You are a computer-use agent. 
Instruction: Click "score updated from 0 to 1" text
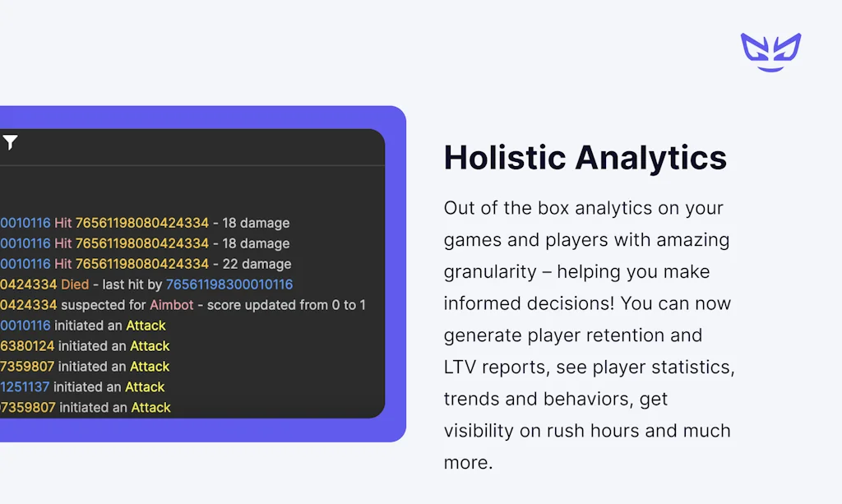[286, 305]
